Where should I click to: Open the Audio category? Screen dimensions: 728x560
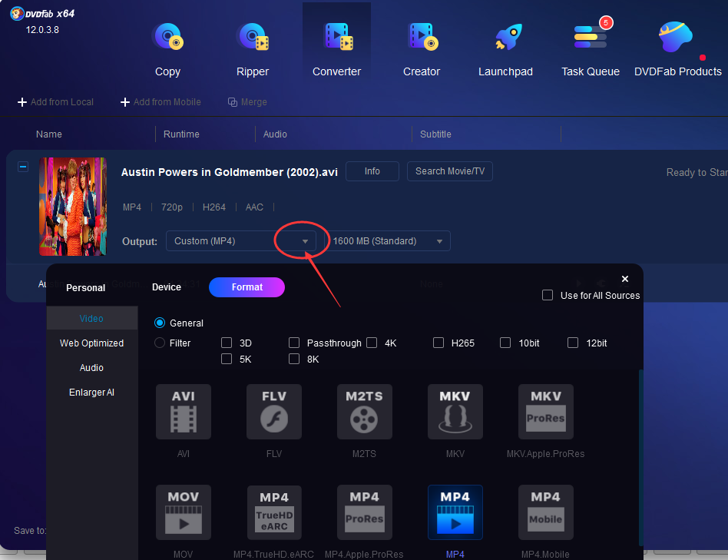[92, 368]
